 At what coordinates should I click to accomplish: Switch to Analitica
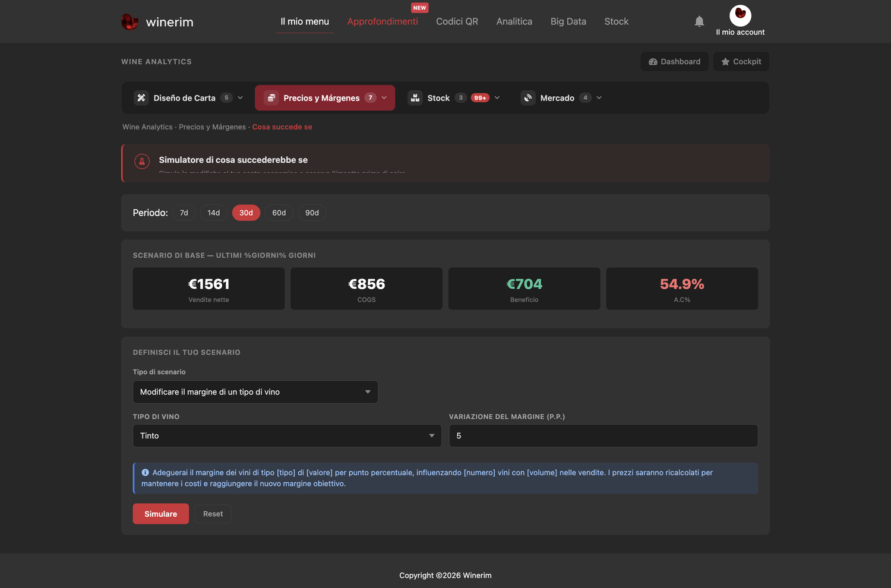coord(514,21)
